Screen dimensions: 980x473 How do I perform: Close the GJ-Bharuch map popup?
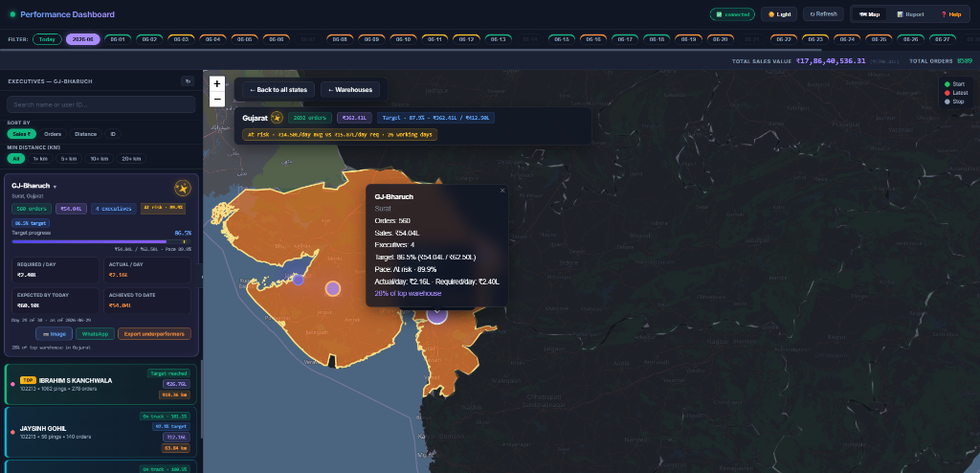pos(501,191)
